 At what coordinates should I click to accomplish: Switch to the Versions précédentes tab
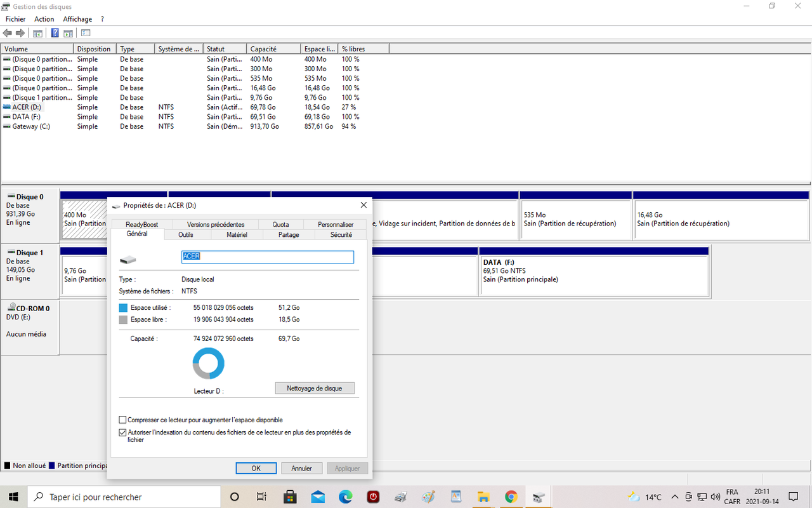click(x=216, y=225)
